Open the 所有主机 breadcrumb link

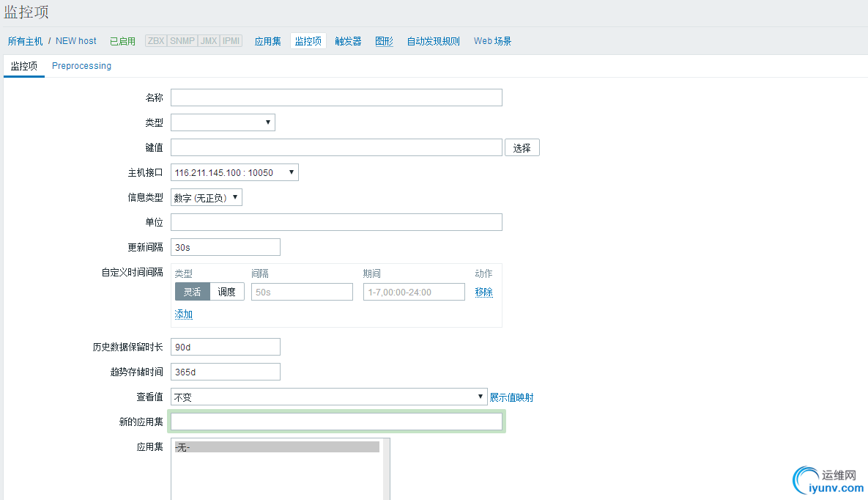(25, 41)
